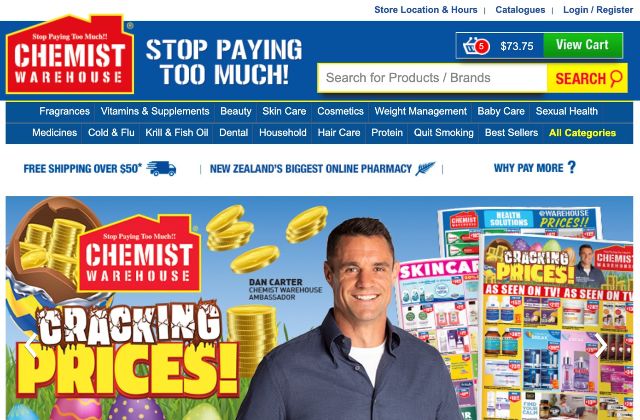Open Krill & Fish Oil category
The width and height of the screenshot is (640, 420).
[x=177, y=133]
